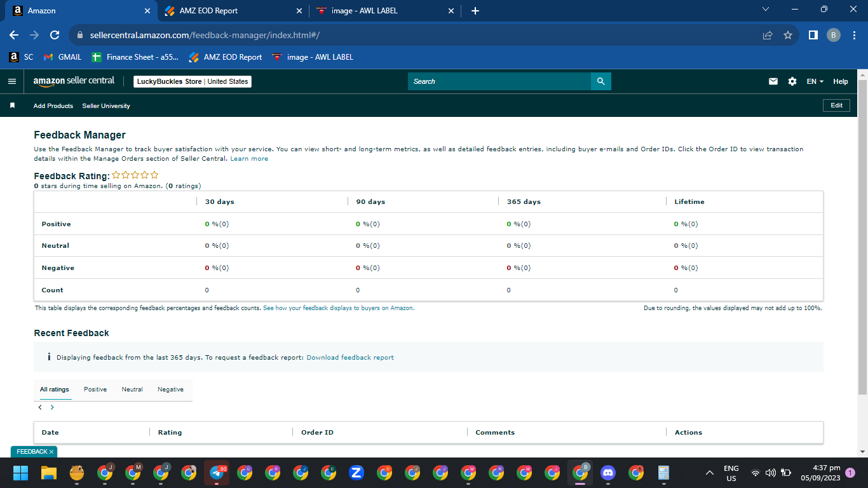Click the Seller Central search field
The image size is (868, 488).
499,81
